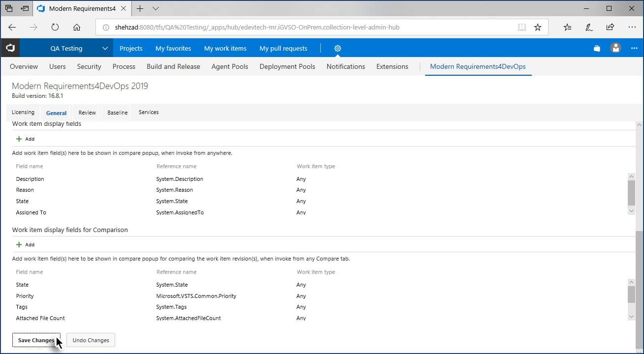644x354 pixels.
Task: Expand the QA Testing collection dropdown
Action: pos(105,48)
